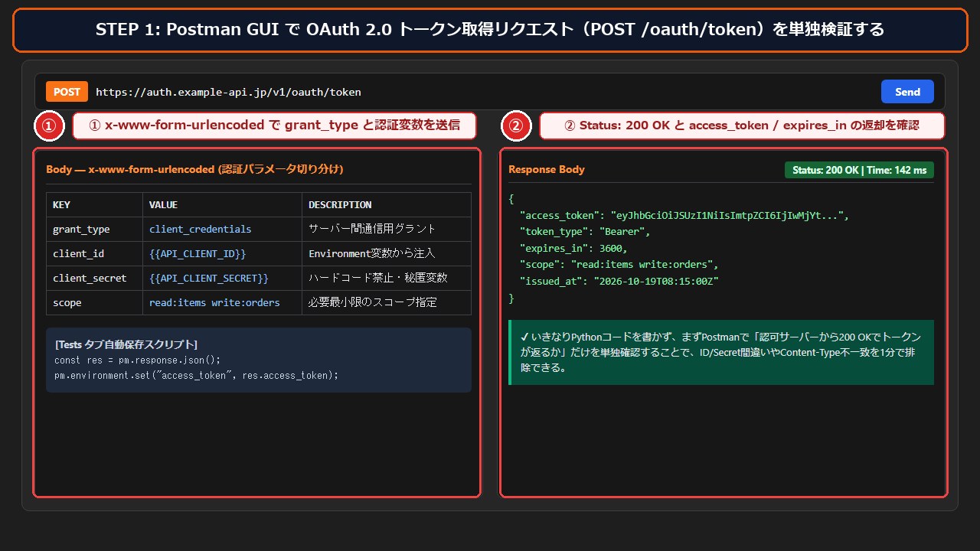Viewport: 980px width, 551px height.
Task: Click the STEP 1 title banner
Action: coord(490,30)
